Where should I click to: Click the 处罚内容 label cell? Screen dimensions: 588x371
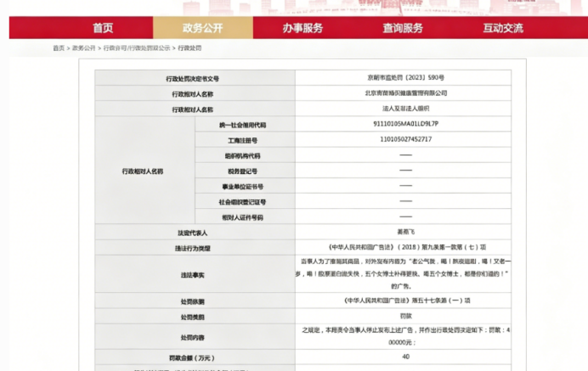coord(195,337)
